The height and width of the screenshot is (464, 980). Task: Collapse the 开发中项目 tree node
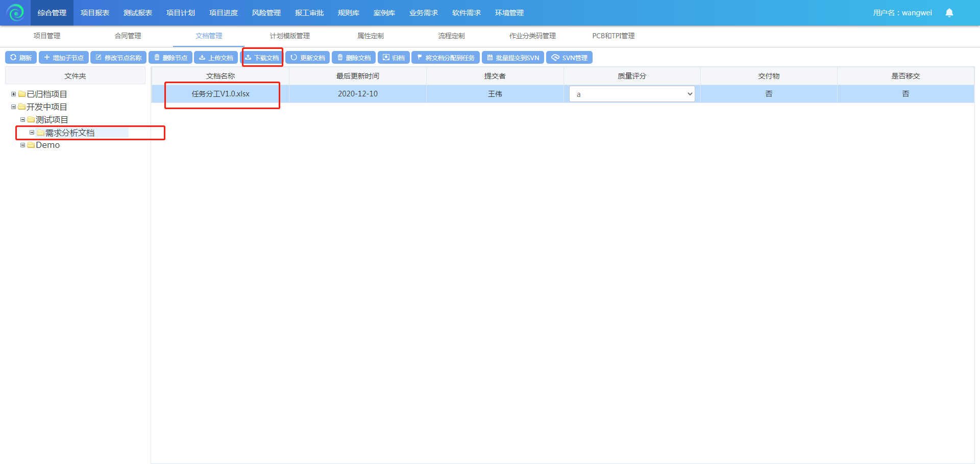click(13, 107)
